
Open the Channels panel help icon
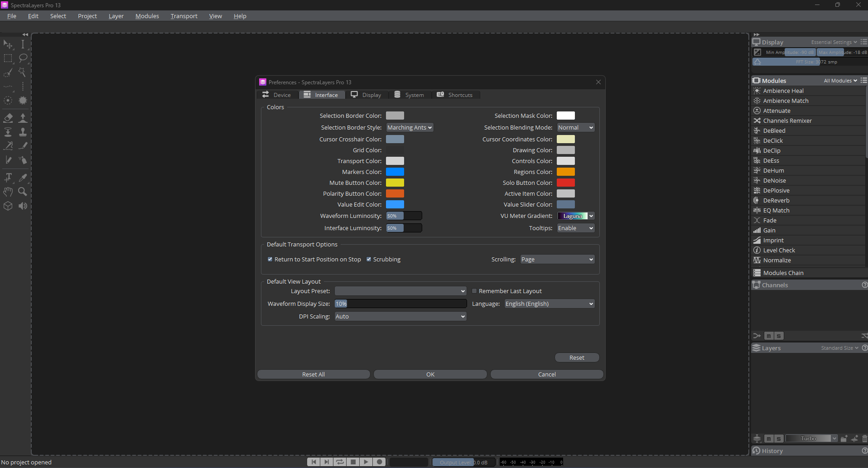[x=864, y=285]
